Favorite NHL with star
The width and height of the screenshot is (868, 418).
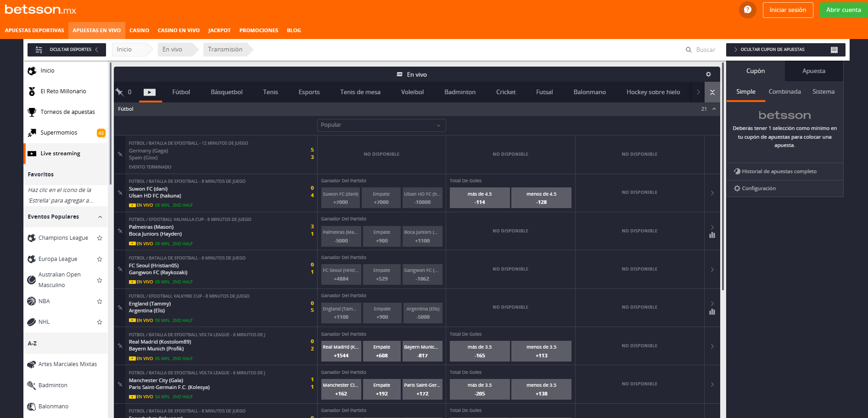pyautogui.click(x=100, y=322)
